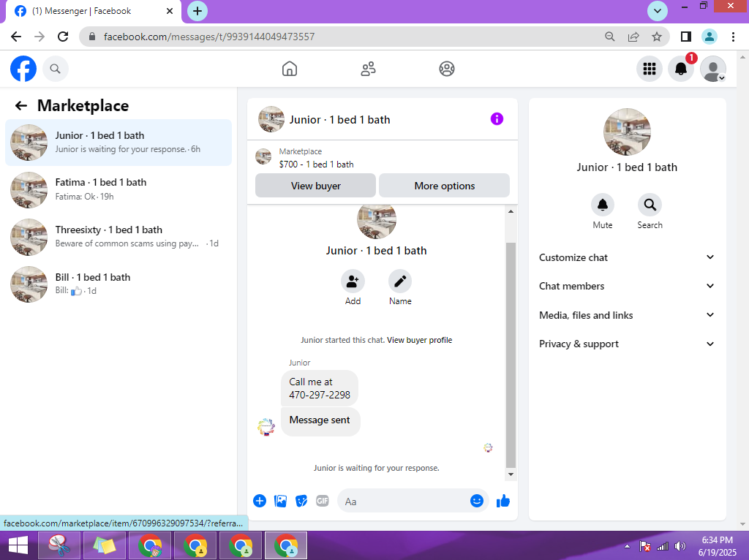
Task: Click the browser address bar URL
Action: [208, 37]
